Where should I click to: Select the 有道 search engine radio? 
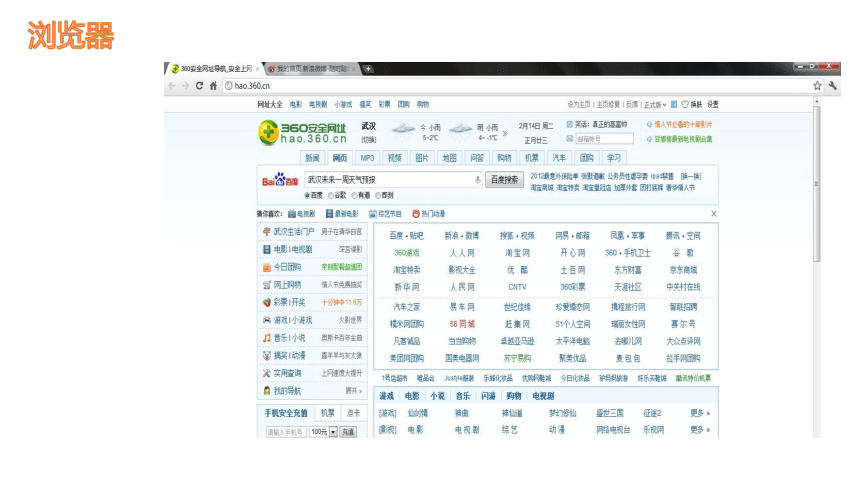(x=354, y=195)
